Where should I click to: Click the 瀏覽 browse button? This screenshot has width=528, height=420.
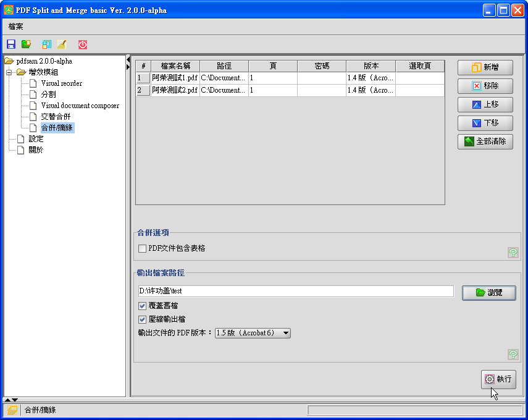[489, 293]
